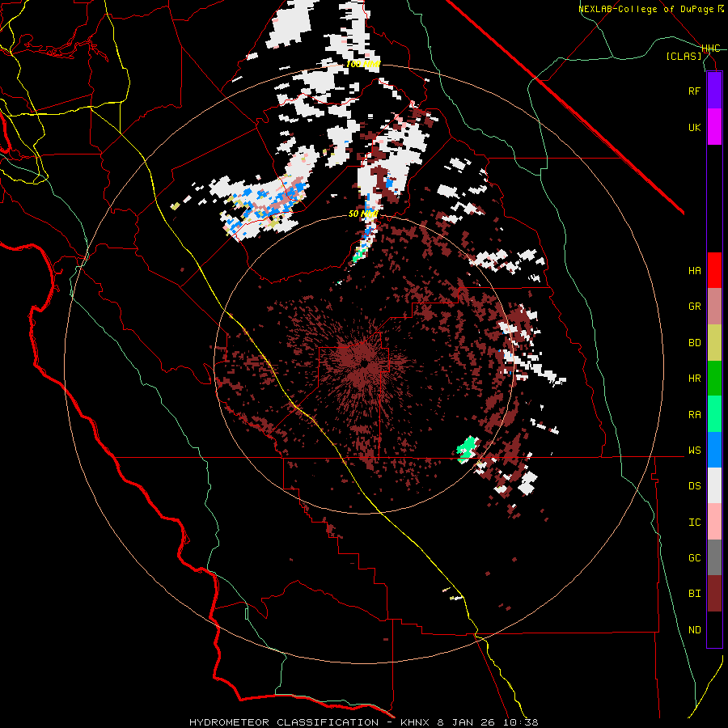Click the 50 NM range ring label
This screenshot has width=728, height=728.
tap(362, 214)
